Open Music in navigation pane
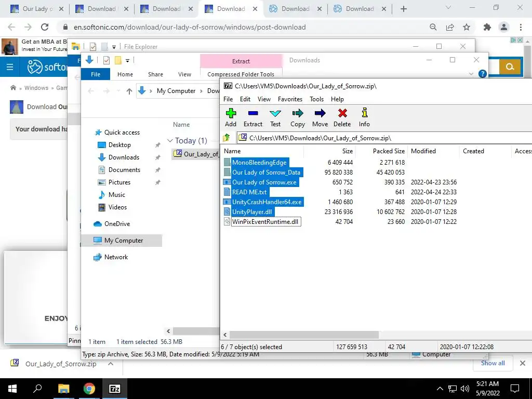This screenshot has height=399, width=532. 116,195
